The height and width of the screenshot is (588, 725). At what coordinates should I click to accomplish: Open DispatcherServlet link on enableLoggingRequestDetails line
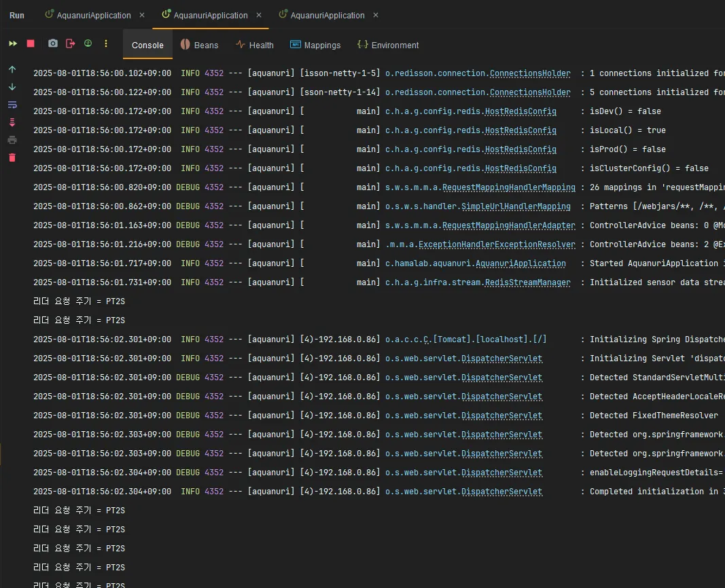click(501, 473)
